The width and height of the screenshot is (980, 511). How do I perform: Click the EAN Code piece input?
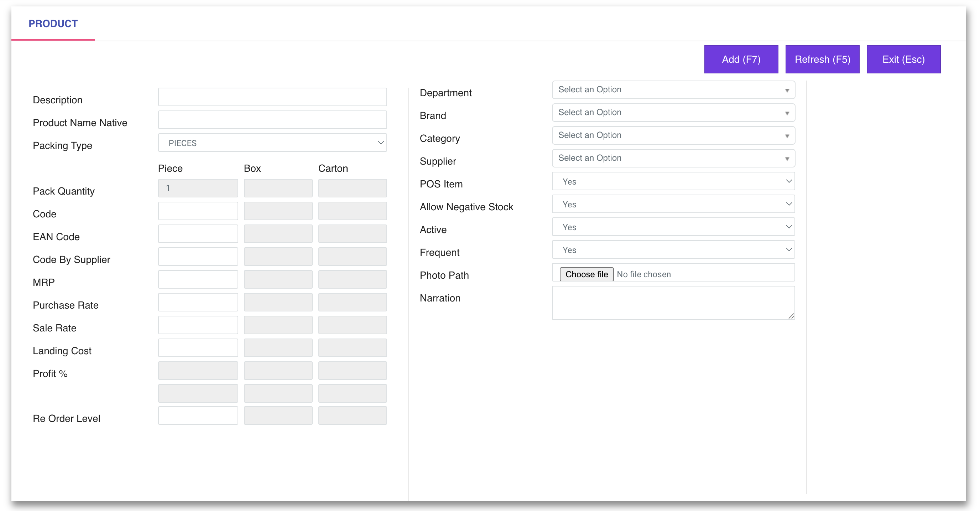197,233
